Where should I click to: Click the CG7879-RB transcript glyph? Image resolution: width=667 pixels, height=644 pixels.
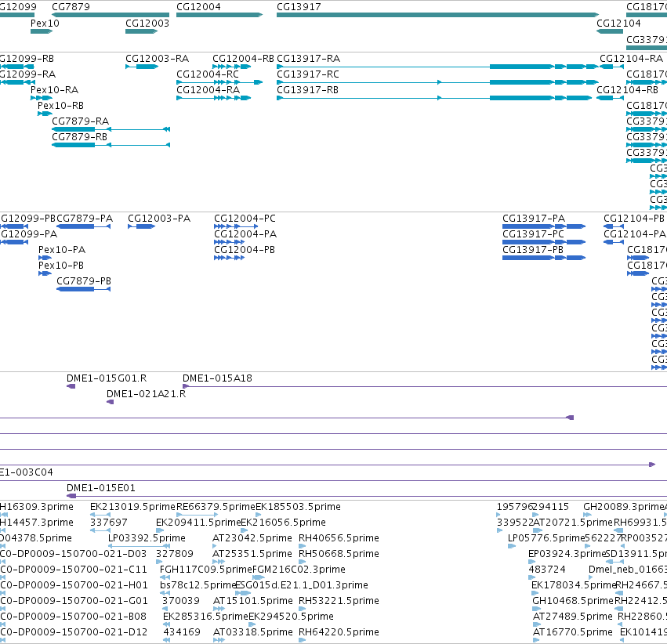pos(111,145)
